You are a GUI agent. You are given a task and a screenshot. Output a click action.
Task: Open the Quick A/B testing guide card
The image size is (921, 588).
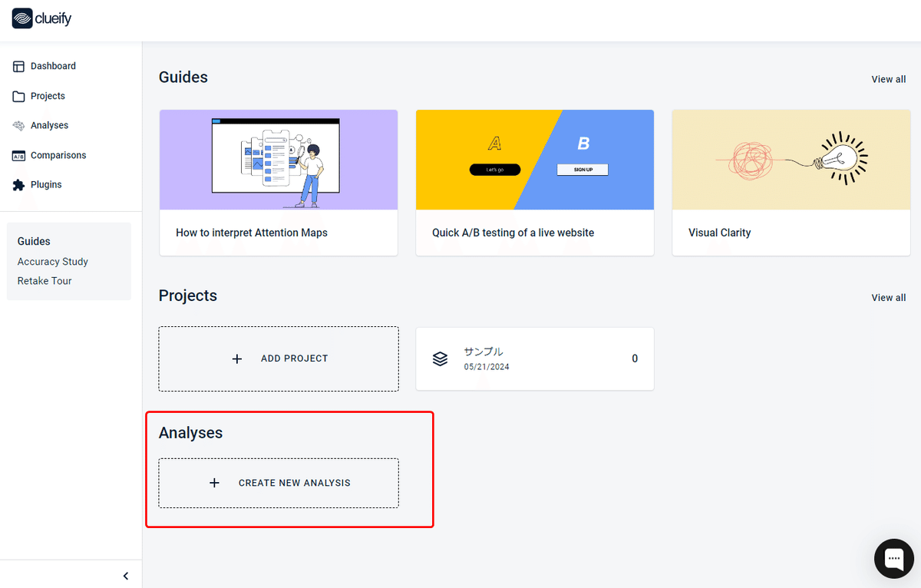pyautogui.click(x=535, y=183)
